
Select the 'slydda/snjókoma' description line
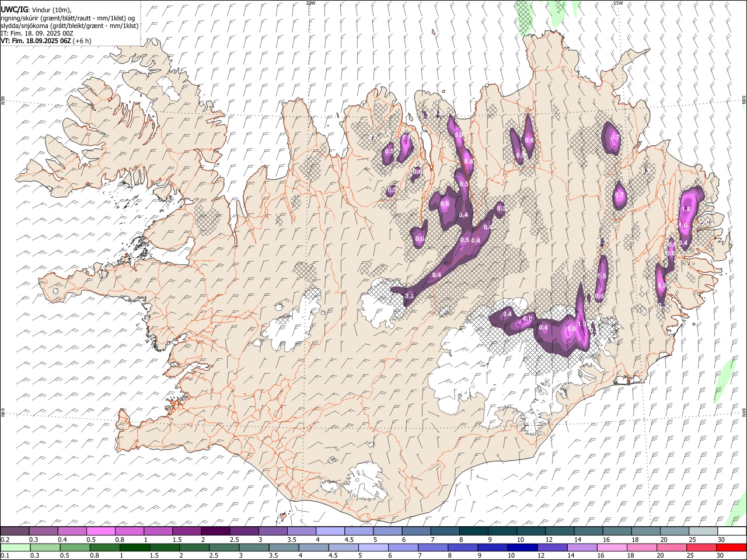70,26
